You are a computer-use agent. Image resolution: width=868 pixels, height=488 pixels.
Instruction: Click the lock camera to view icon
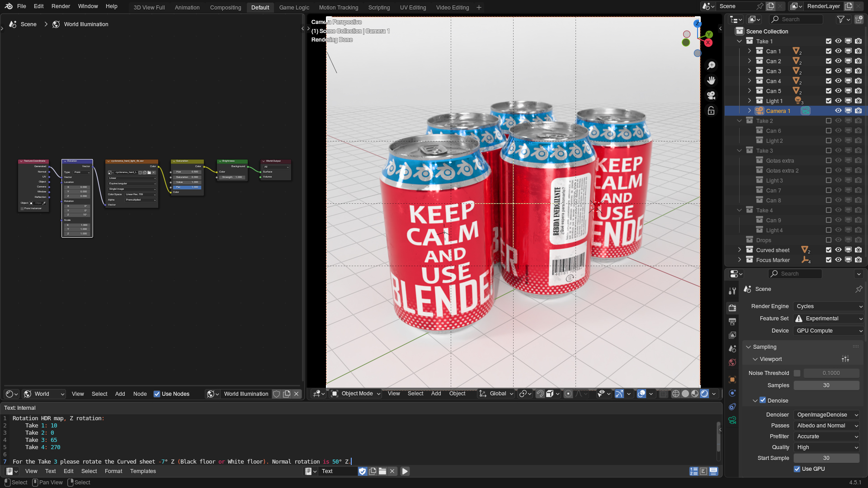tap(711, 110)
